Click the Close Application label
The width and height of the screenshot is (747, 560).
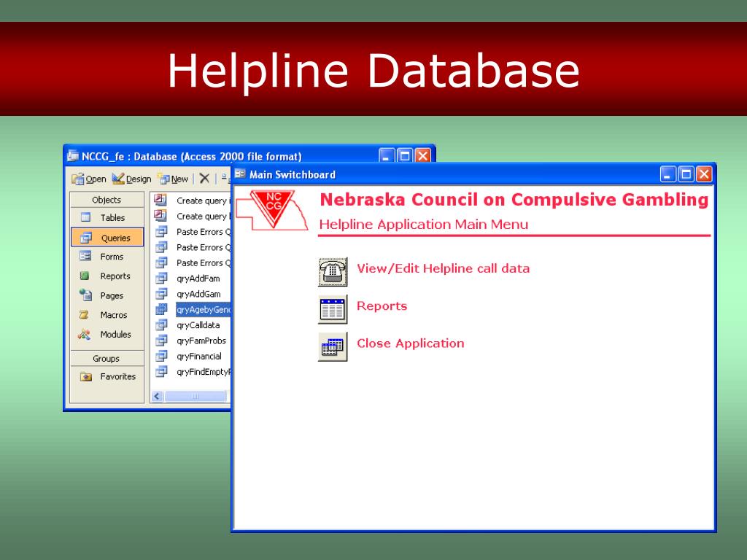[x=410, y=343]
